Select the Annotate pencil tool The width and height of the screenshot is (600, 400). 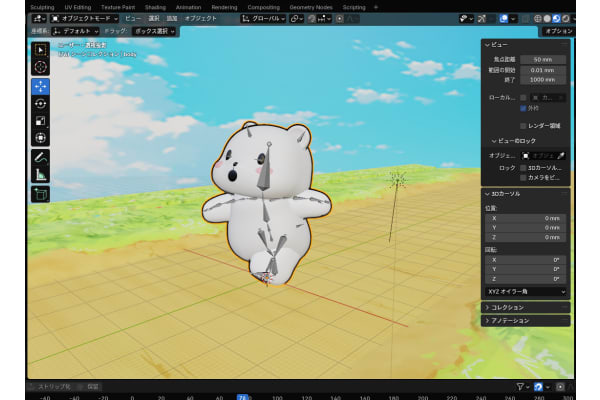pyautogui.click(x=41, y=157)
